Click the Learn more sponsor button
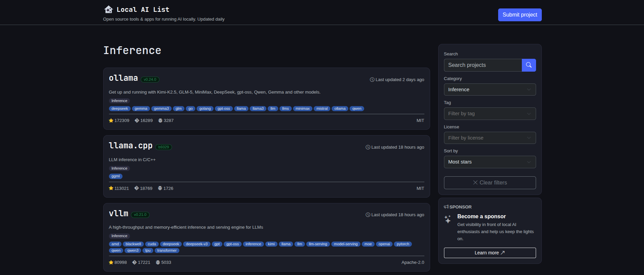 coord(490,253)
